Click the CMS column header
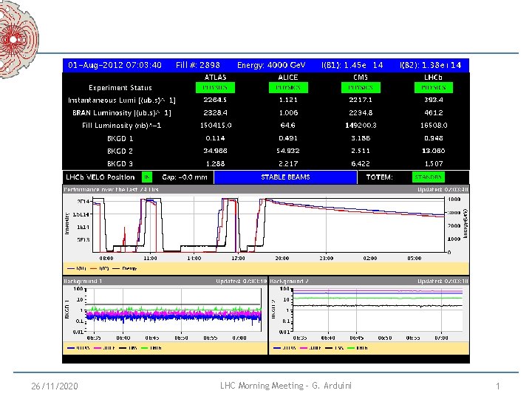The height and width of the screenshot is (399, 532). tap(361, 78)
